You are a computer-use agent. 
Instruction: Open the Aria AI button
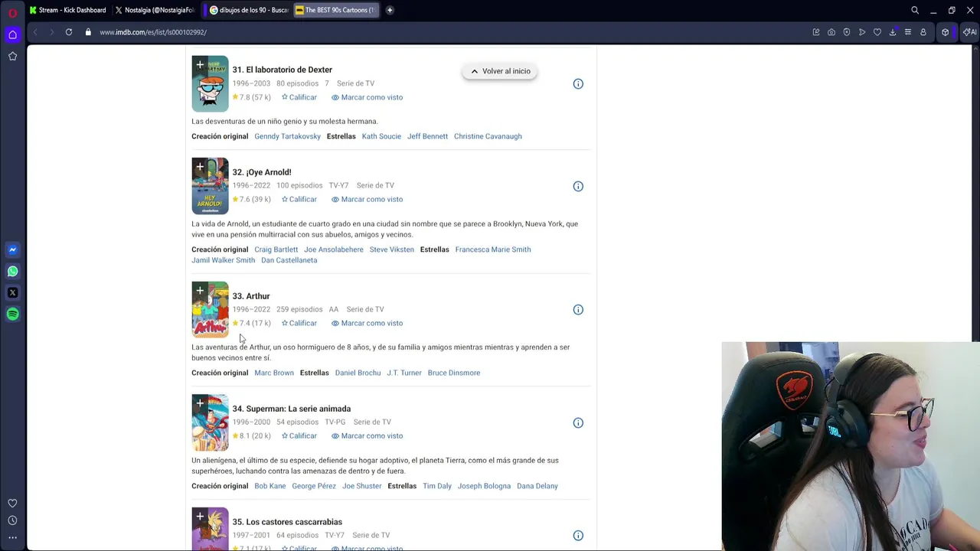point(969,32)
